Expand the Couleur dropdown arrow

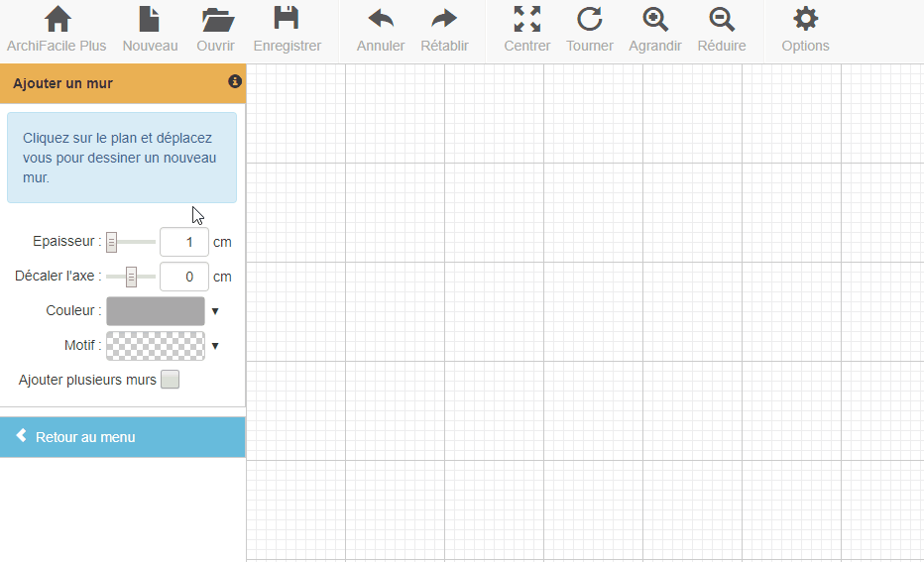coord(215,311)
